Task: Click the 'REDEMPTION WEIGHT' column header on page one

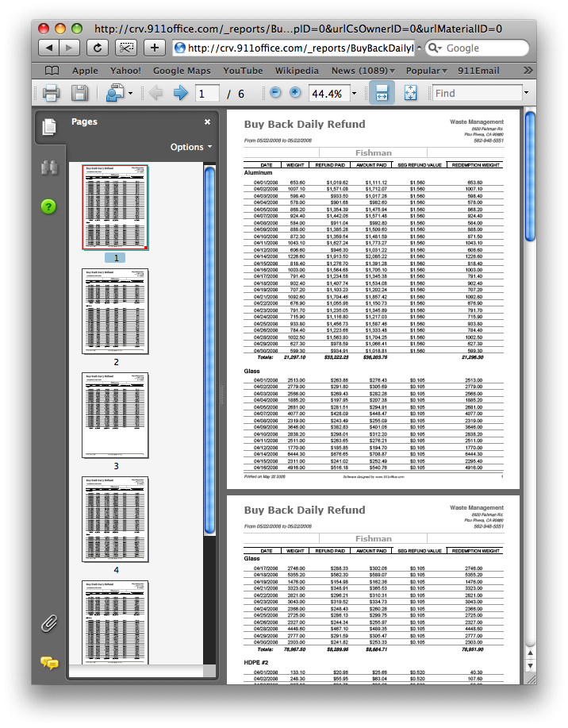Action: [476, 165]
